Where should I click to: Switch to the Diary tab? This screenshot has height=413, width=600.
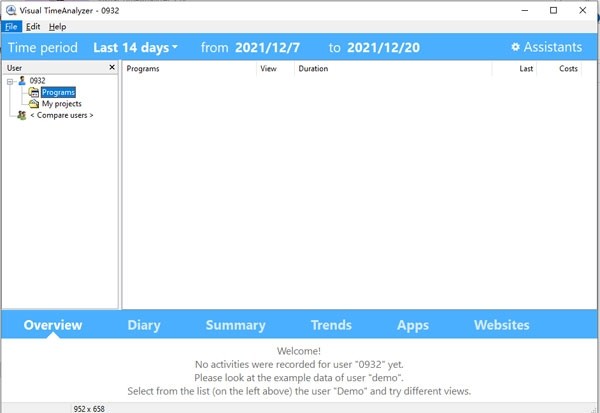tap(144, 325)
